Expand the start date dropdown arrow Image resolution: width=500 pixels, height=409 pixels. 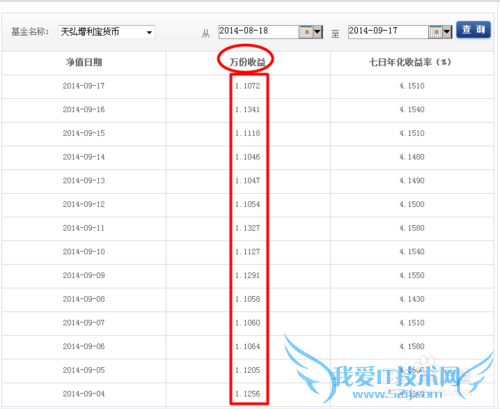(x=318, y=32)
